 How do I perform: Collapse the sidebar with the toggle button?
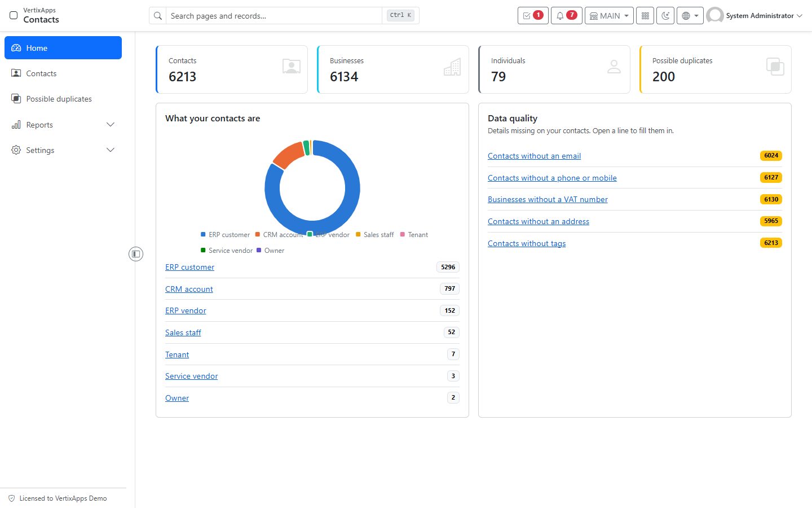pyautogui.click(x=136, y=254)
